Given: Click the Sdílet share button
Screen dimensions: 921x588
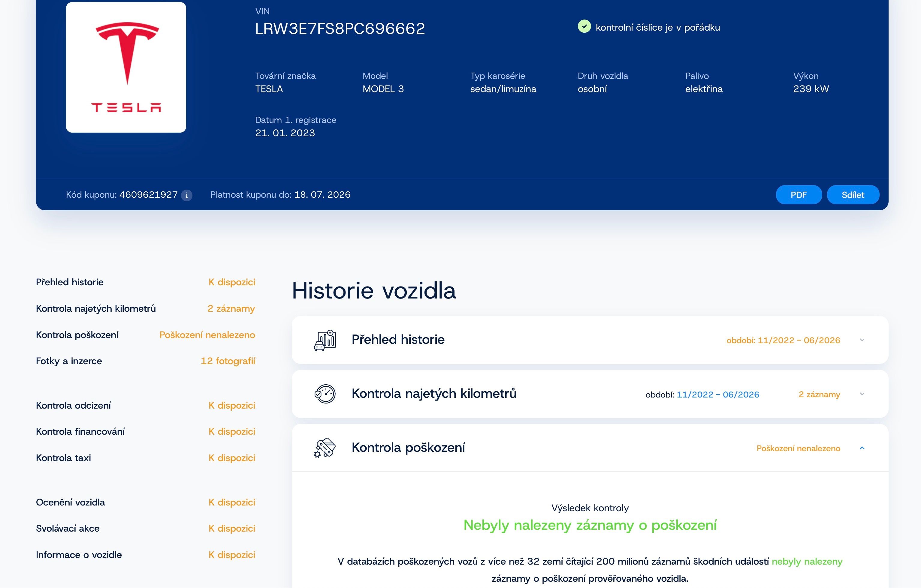Looking at the screenshot, I should (x=853, y=195).
